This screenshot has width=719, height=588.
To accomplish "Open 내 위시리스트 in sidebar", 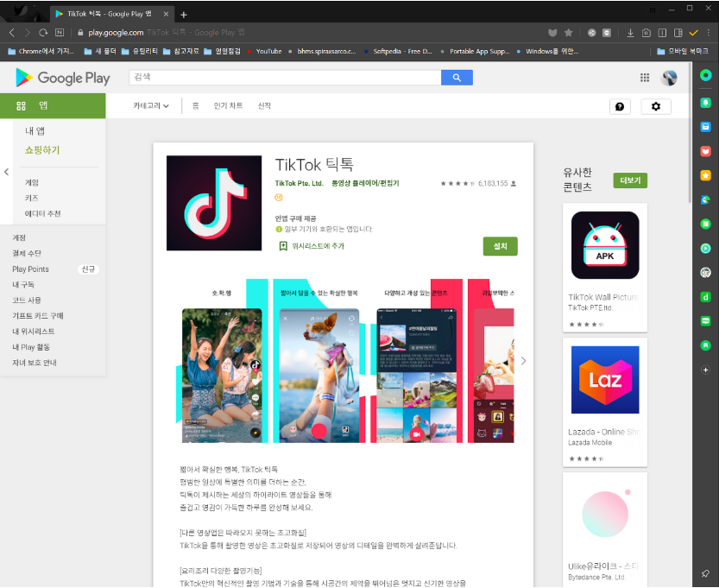I will pos(33,332).
